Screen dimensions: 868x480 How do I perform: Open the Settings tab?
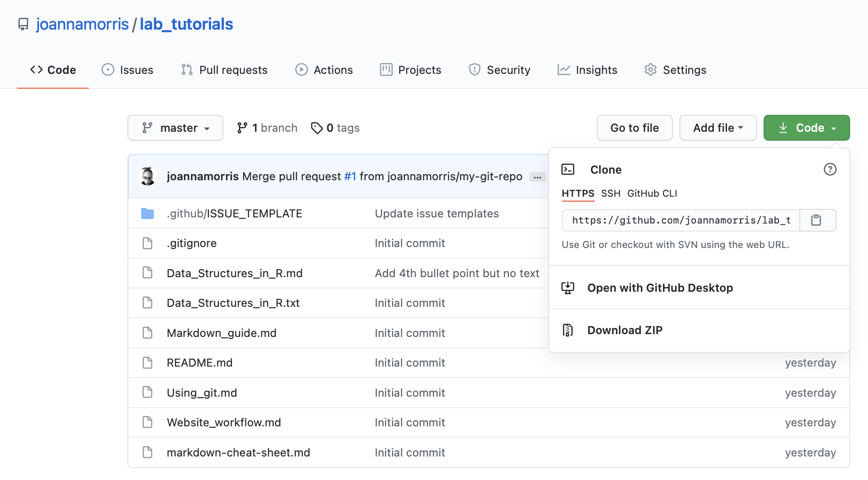[x=675, y=70]
